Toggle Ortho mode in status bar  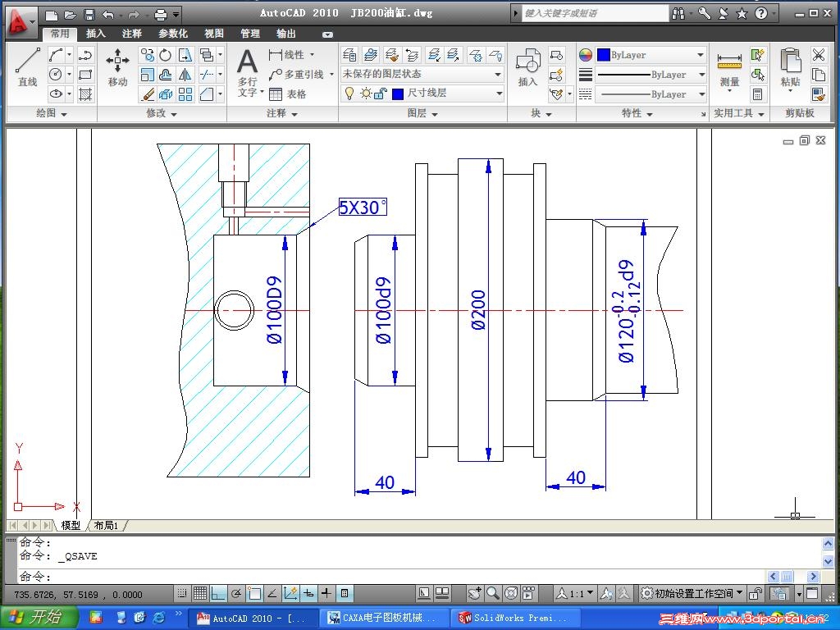[217, 594]
